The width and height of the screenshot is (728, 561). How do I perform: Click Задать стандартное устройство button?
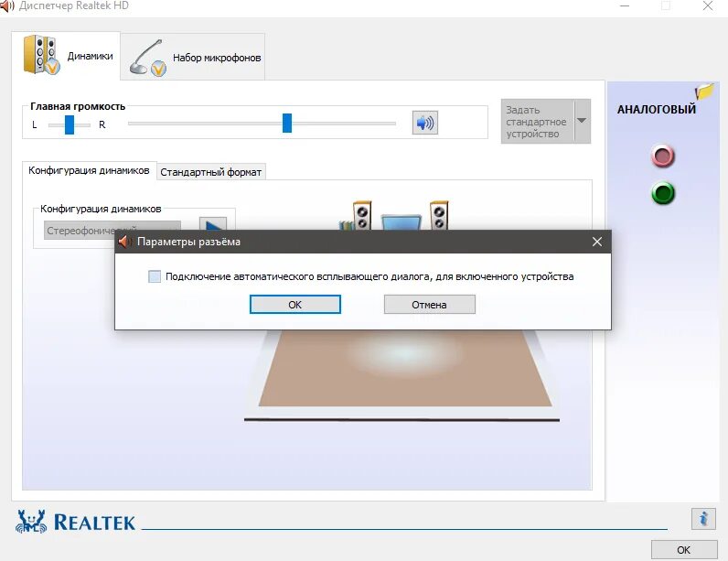click(538, 122)
